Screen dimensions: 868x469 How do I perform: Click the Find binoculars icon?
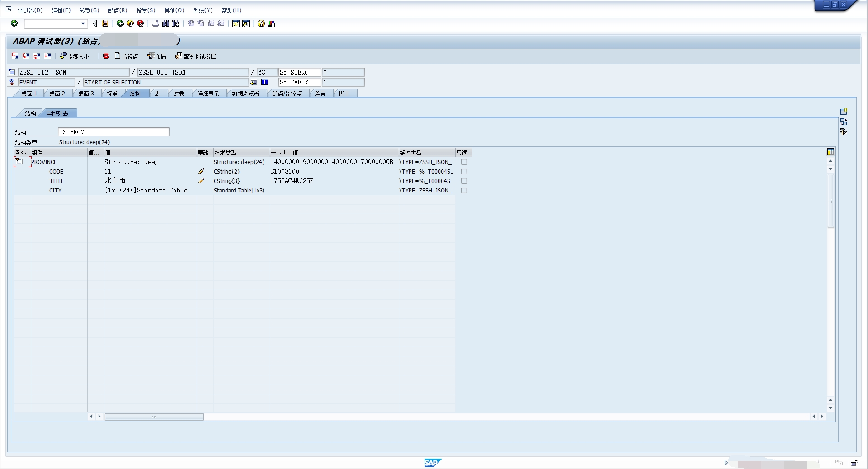[x=165, y=23]
